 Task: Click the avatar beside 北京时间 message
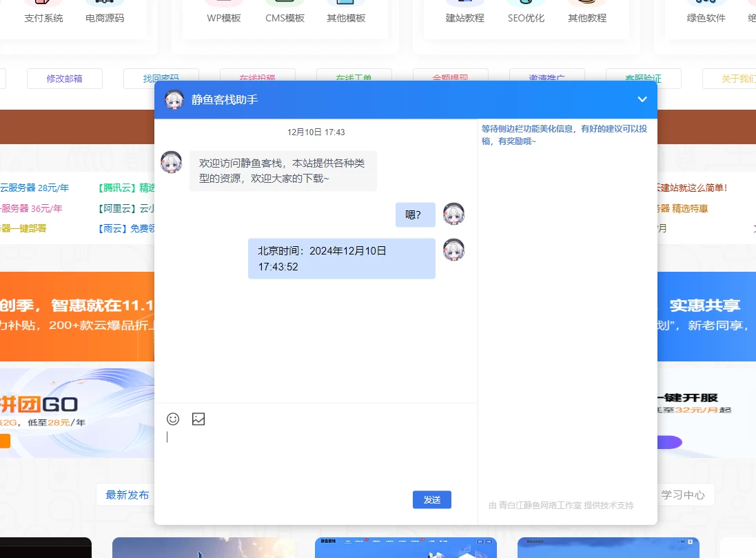(x=453, y=250)
